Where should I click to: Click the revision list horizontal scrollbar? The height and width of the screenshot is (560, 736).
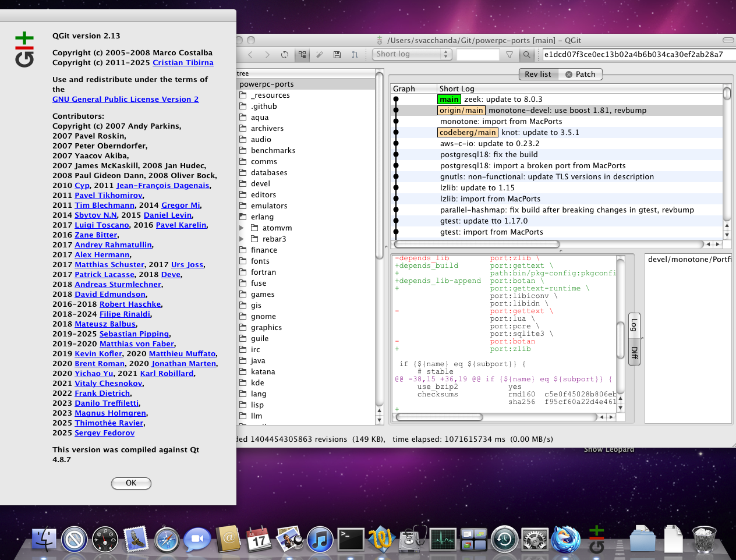[x=476, y=244]
